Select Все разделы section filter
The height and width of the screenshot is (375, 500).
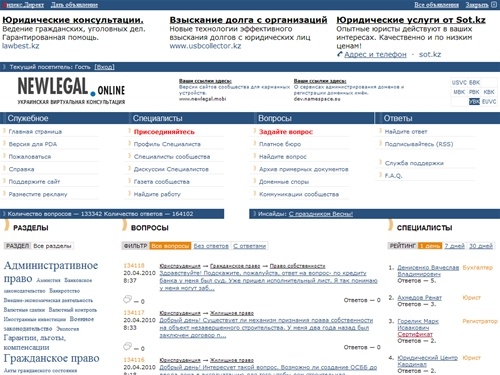[52, 246]
